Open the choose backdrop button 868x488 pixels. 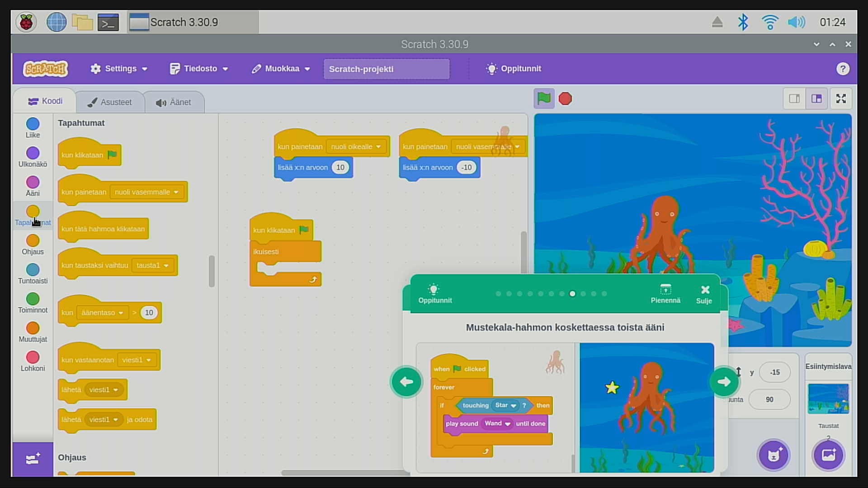[x=828, y=455]
